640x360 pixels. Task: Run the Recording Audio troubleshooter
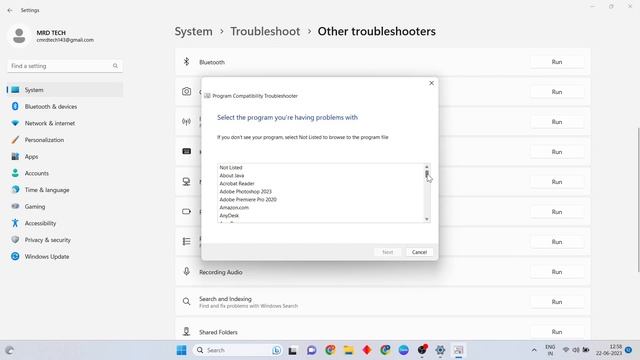coord(557,272)
